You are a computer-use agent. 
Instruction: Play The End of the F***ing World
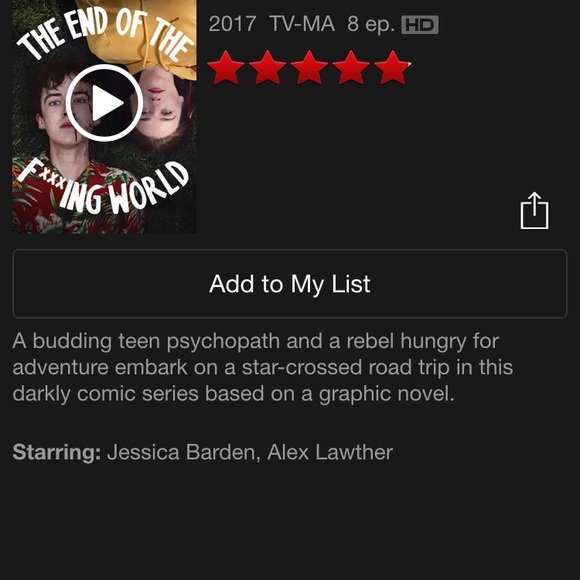(x=104, y=103)
